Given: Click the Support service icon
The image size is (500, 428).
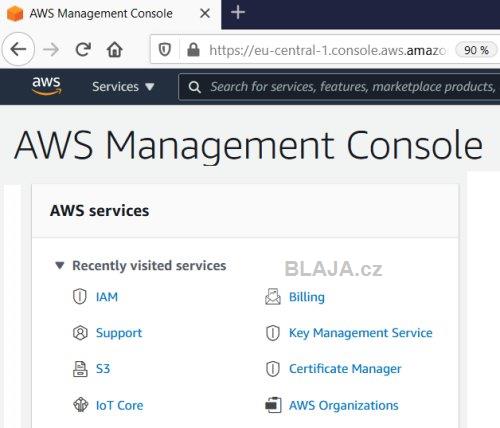Looking at the screenshot, I should click(x=80, y=333).
